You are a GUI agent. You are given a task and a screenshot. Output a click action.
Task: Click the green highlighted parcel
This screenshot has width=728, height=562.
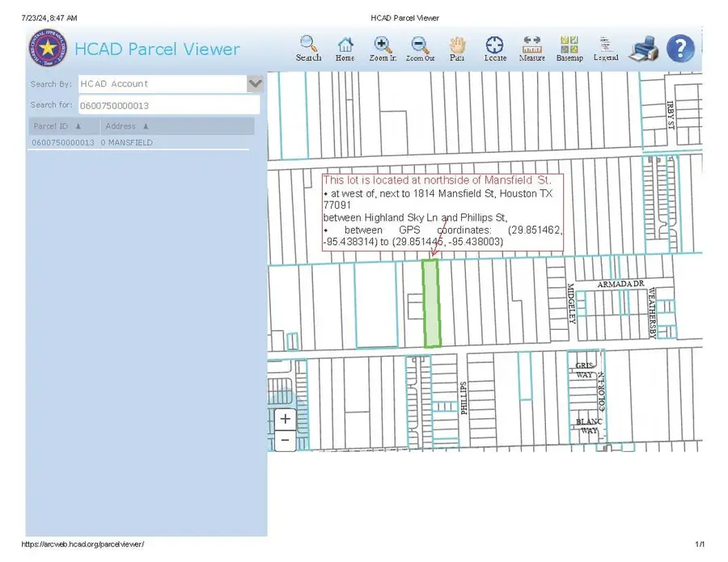tap(432, 303)
